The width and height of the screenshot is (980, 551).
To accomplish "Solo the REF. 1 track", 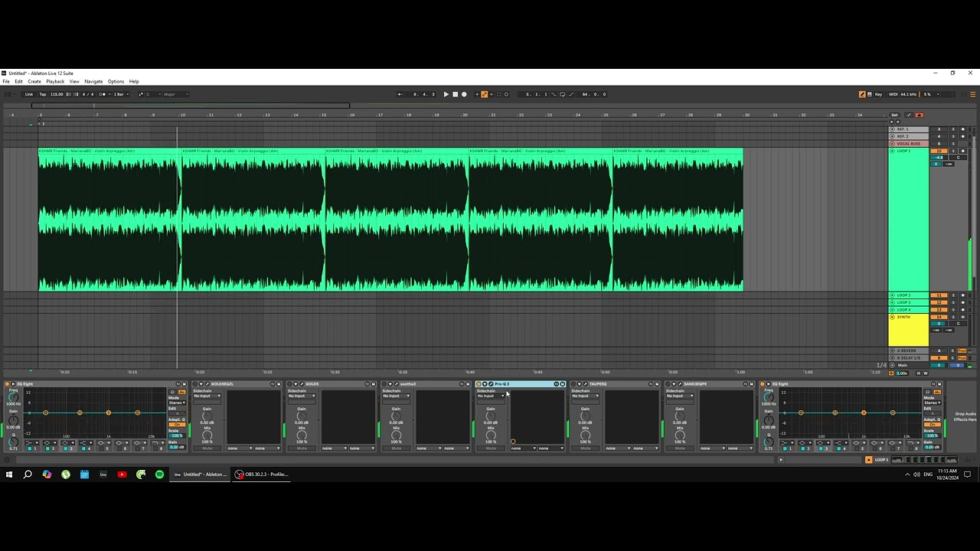I will tap(953, 129).
